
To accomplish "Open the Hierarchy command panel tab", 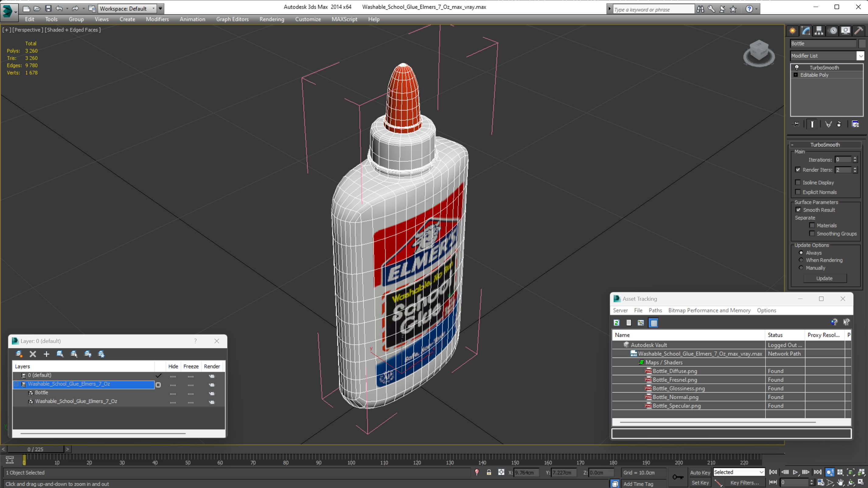I will pyautogui.click(x=819, y=31).
